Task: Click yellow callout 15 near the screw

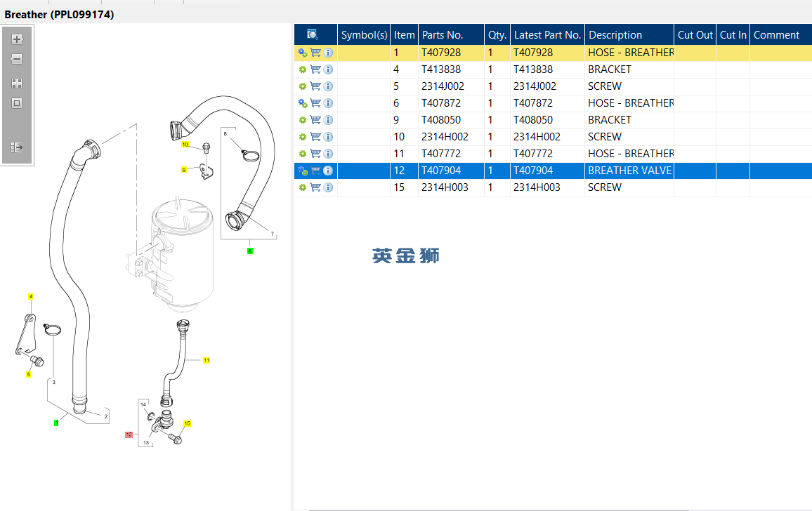Action: 187,423
